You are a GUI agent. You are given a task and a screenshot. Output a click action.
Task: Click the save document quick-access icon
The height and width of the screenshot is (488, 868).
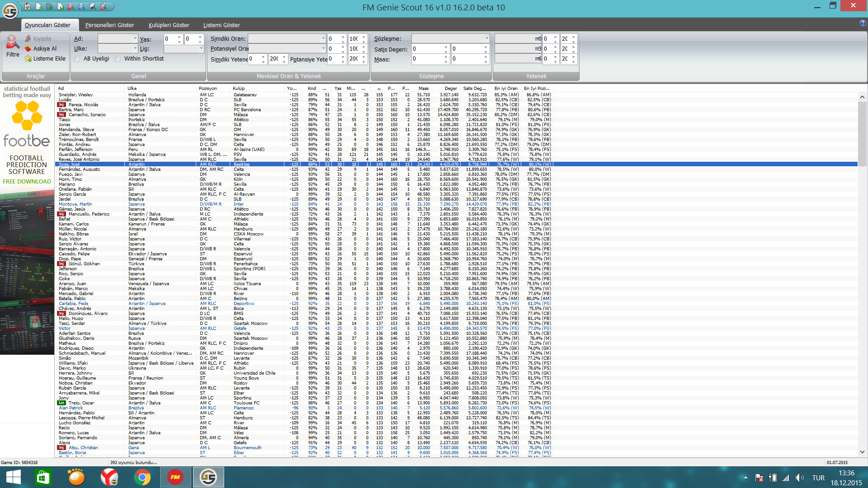click(x=60, y=6)
